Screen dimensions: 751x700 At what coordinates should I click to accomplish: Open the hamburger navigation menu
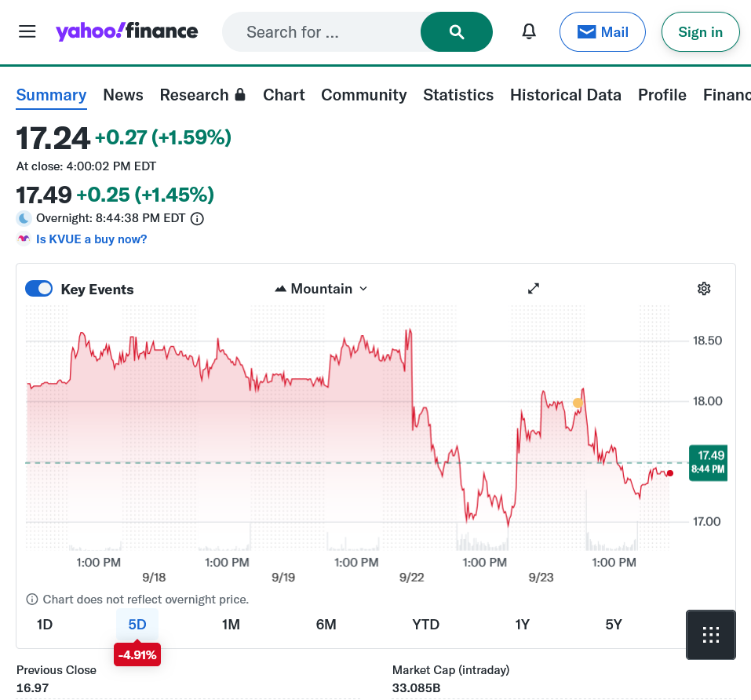(x=27, y=31)
